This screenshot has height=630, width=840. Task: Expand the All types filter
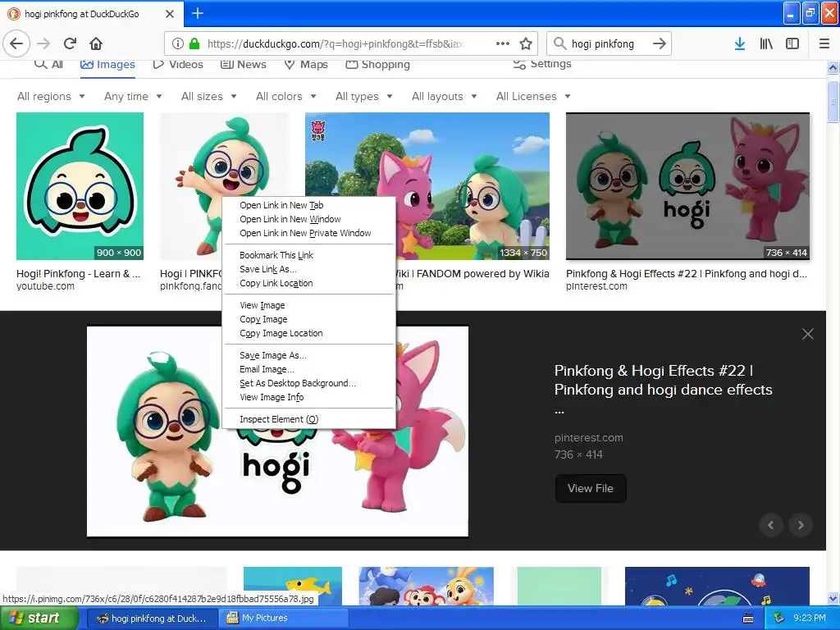363,97
